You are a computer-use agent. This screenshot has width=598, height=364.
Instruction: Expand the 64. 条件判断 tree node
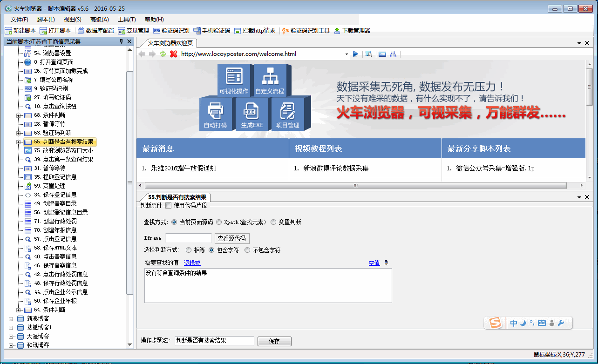pyautogui.click(x=19, y=310)
